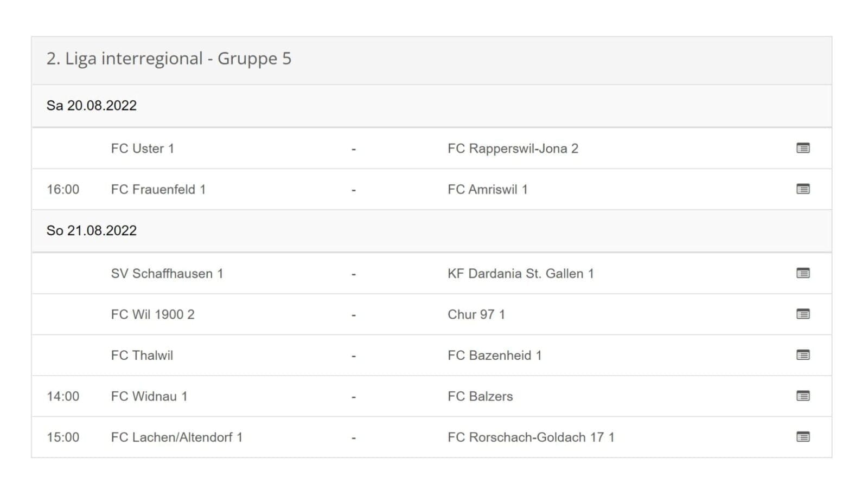This screenshot has height=484, width=868.
Task: Click the So 21.08.2022 date header
Action: pyautogui.click(x=92, y=231)
